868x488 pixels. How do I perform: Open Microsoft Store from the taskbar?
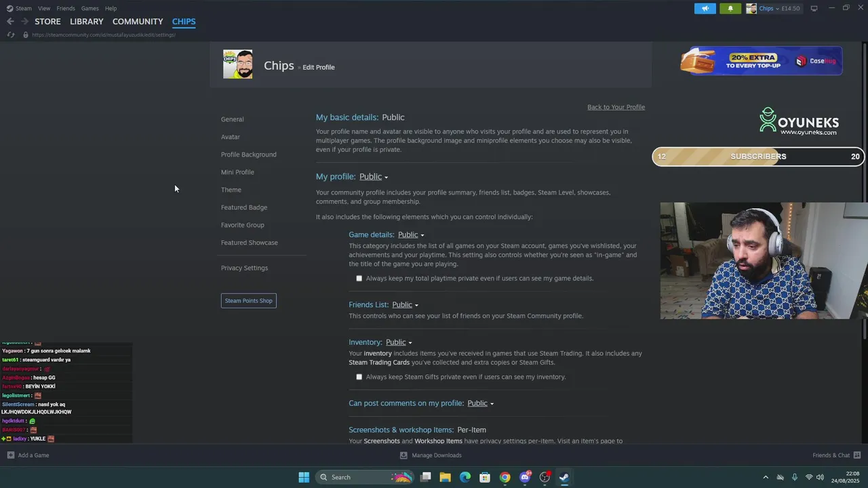click(485, 477)
